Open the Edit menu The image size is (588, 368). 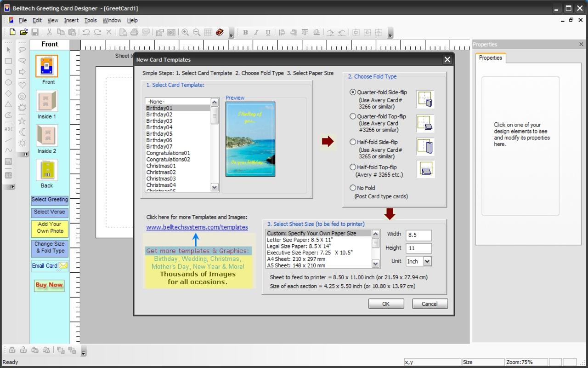click(x=37, y=20)
